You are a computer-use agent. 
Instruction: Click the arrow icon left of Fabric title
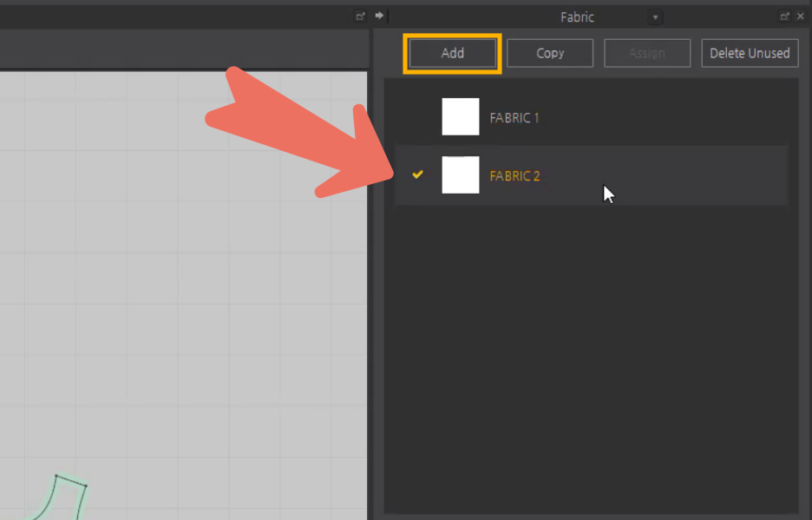pos(380,16)
